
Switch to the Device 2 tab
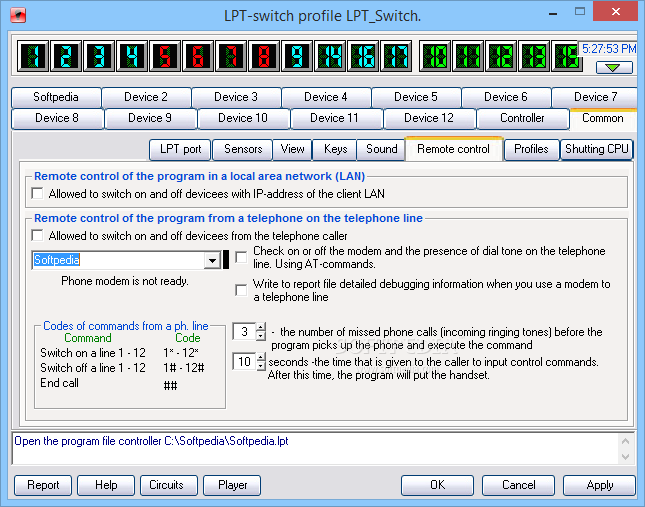tap(146, 97)
